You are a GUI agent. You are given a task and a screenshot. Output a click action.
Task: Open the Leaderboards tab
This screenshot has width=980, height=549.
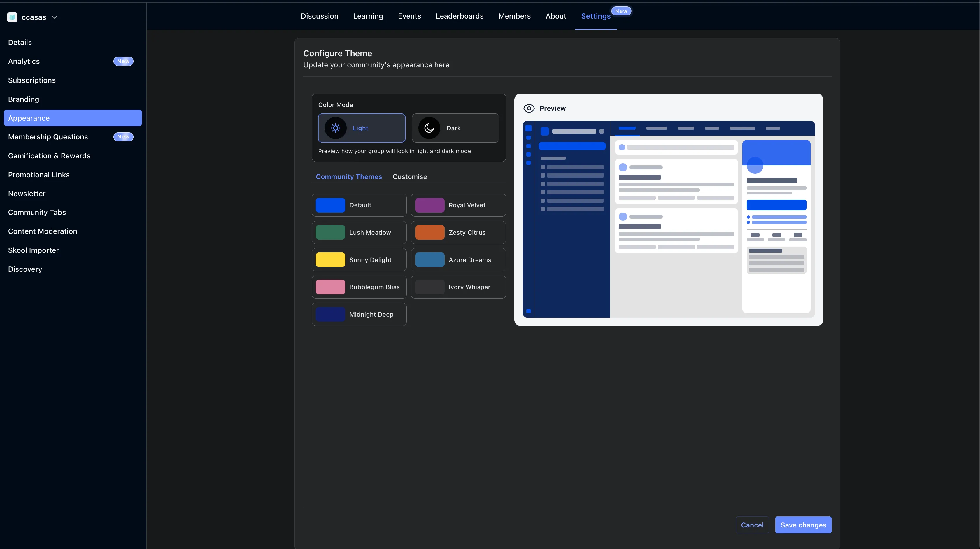tap(459, 16)
